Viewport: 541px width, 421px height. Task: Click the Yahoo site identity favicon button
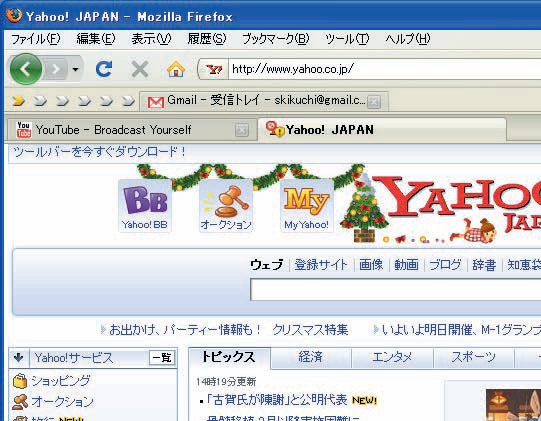coord(214,69)
